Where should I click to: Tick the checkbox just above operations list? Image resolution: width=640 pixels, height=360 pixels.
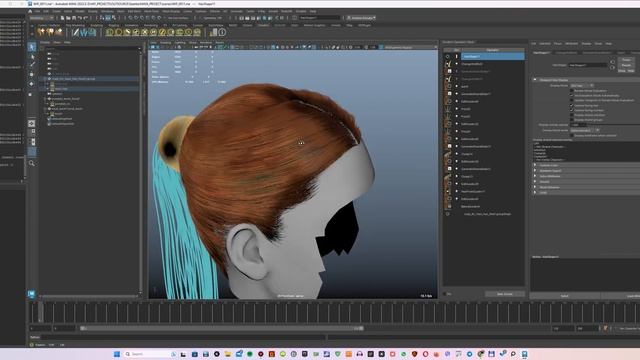(x=572, y=135)
